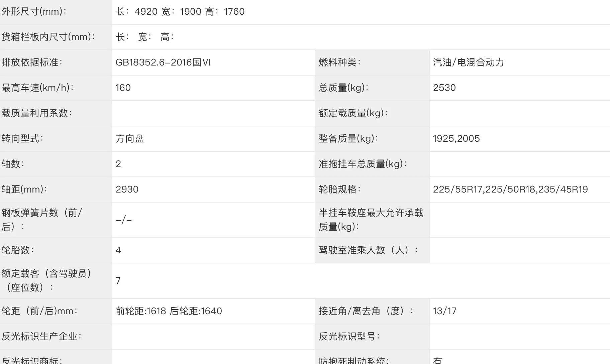610x364 pixels.
Task: Click the 货箱栏板内尺寸(mm) label cell
Action: pos(56,37)
